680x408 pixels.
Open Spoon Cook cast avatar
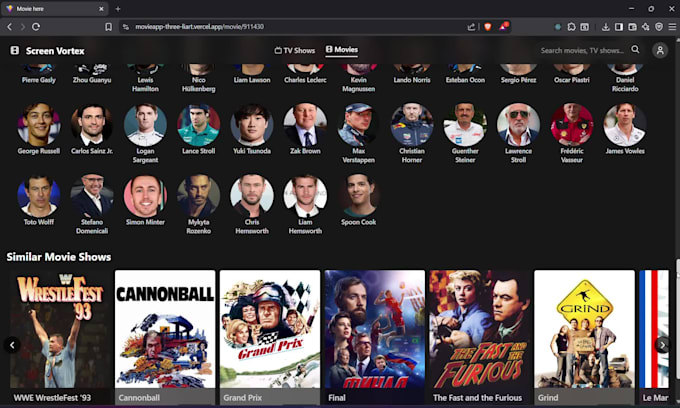(359, 195)
